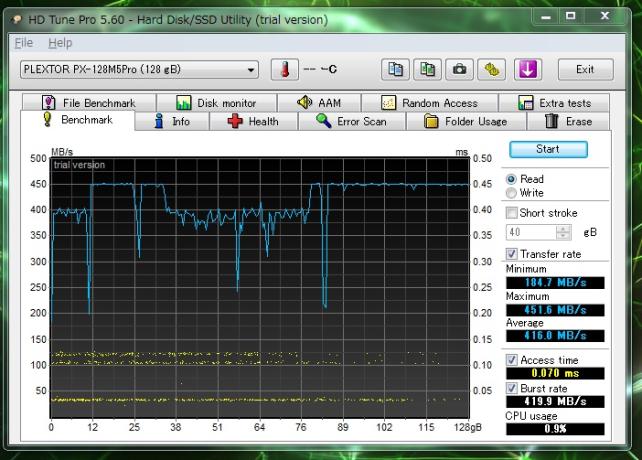Toggle the Access time checkbox

513,360
